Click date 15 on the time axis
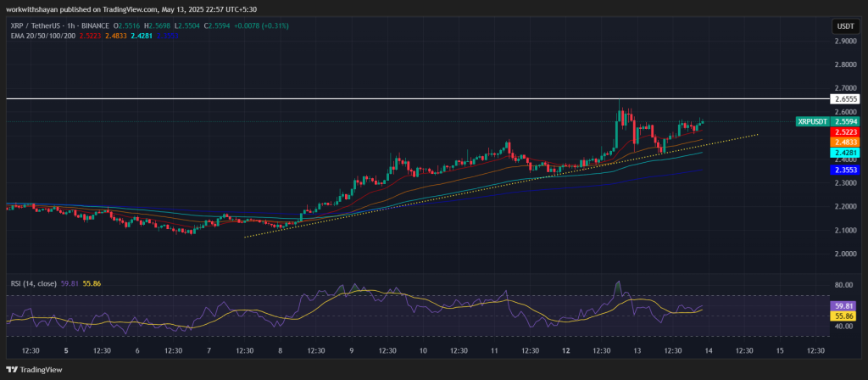 (x=780, y=350)
